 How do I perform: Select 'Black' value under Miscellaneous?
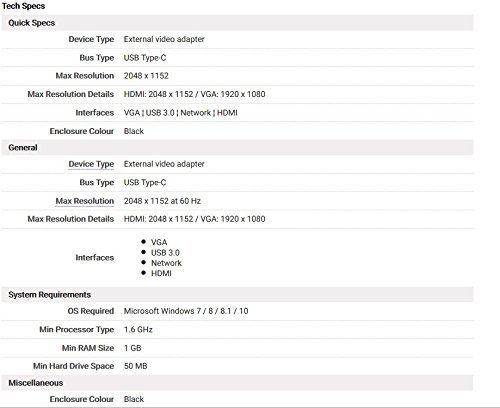tap(134, 399)
